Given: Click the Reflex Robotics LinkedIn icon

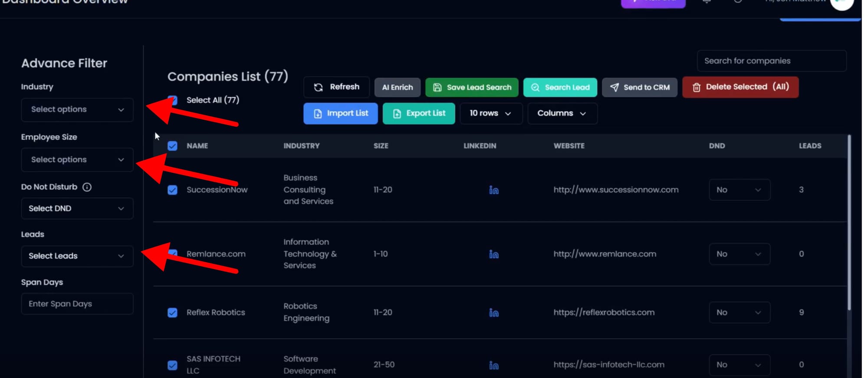Looking at the screenshot, I should point(493,313).
